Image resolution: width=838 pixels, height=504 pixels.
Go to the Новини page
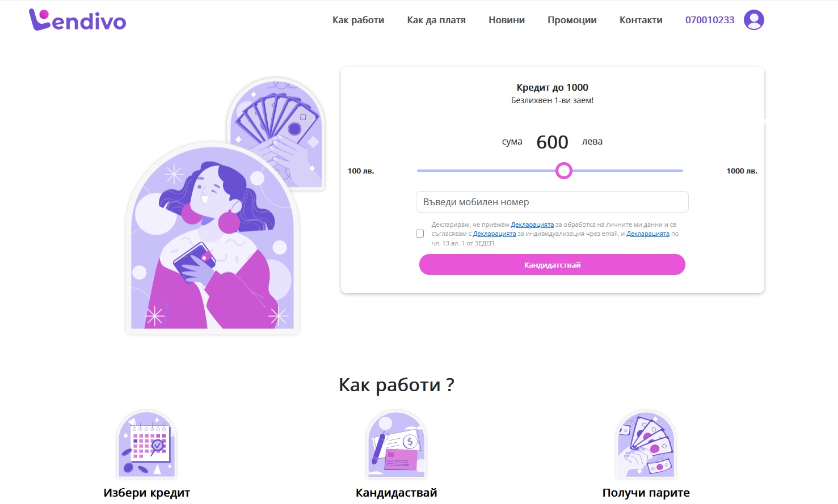click(x=507, y=20)
